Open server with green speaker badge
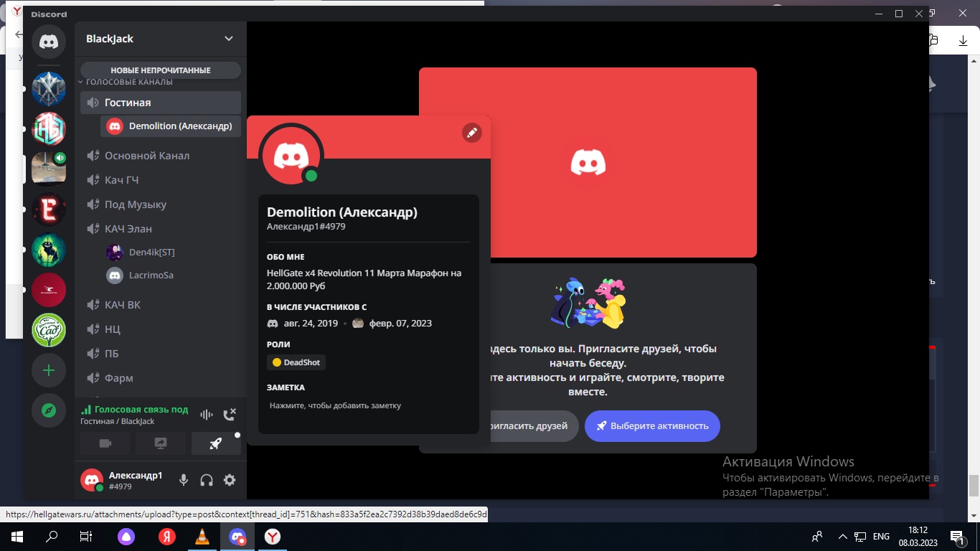980x551 pixels. 49,169
